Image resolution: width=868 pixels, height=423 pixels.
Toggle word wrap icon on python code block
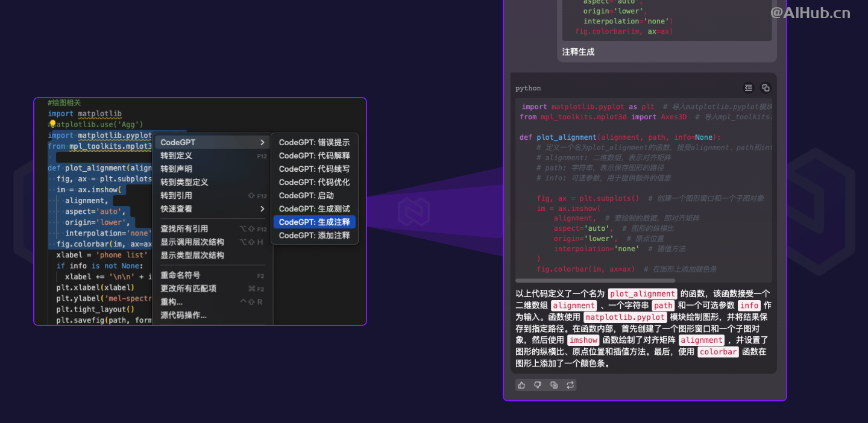(x=749, y=88)
